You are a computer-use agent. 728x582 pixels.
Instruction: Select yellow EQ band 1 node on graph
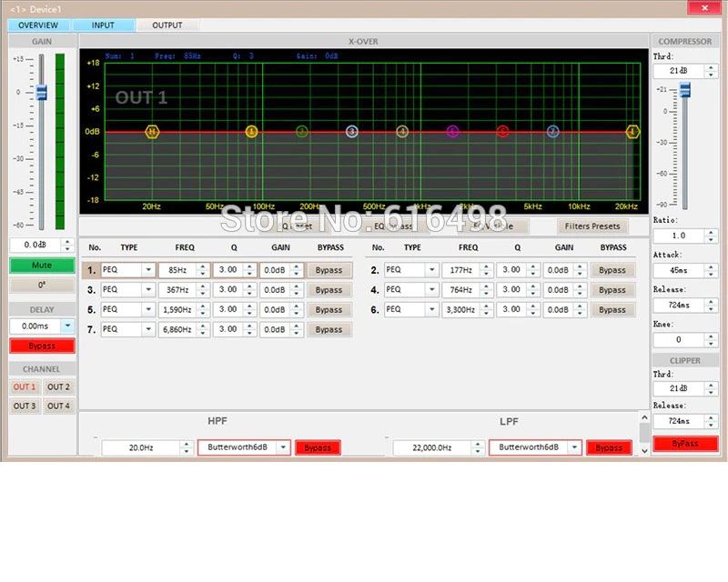252,132
